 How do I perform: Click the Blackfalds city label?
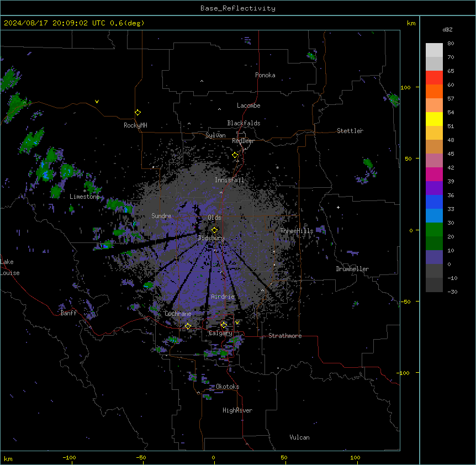pos(244,123)
